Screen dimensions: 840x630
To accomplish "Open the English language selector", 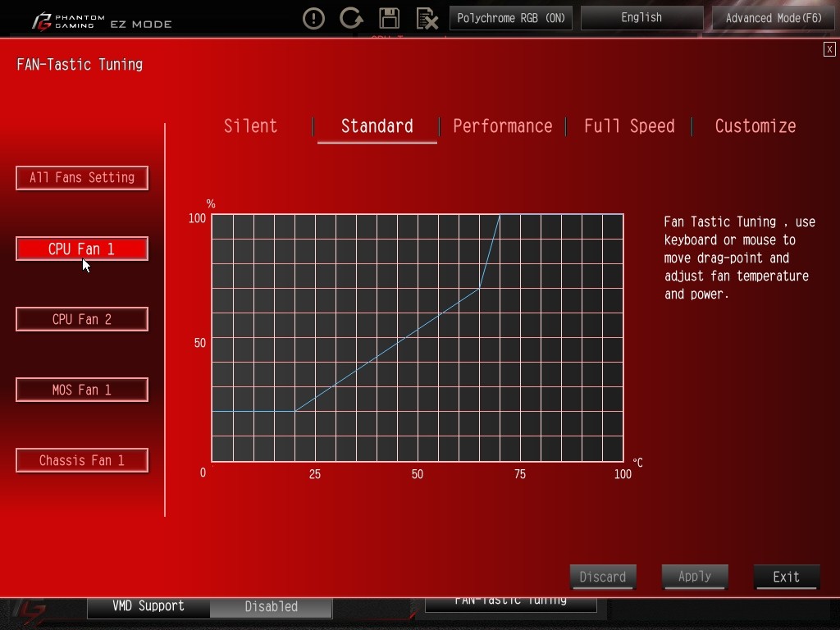I will (x=641, y=18).
